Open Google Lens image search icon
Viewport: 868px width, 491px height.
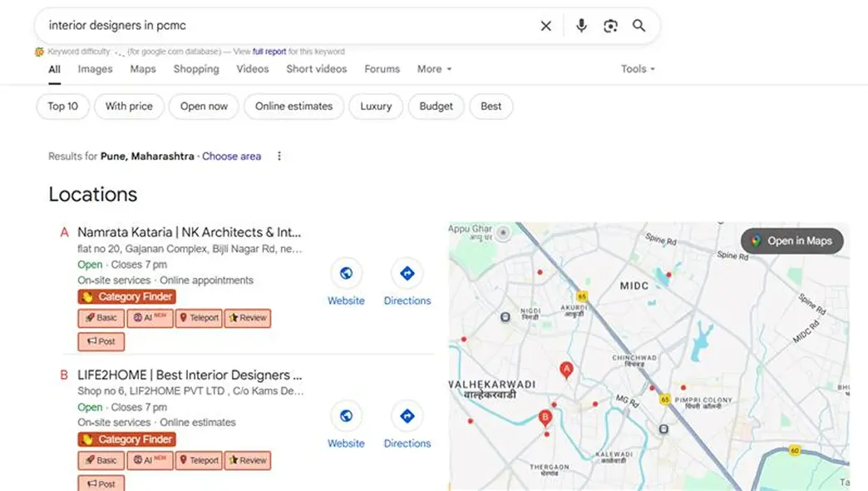point(610,26)
